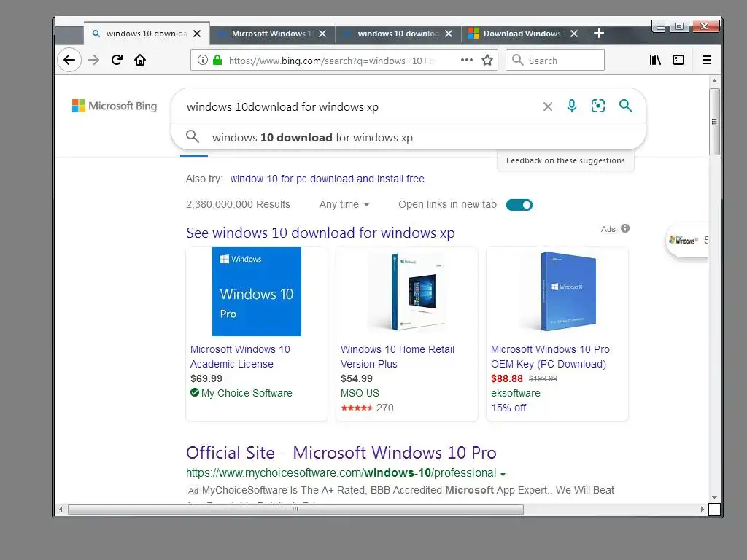This screenshot has width=747, height=560.
Task: Click the scroll down arrow
Action: (714, 497)
